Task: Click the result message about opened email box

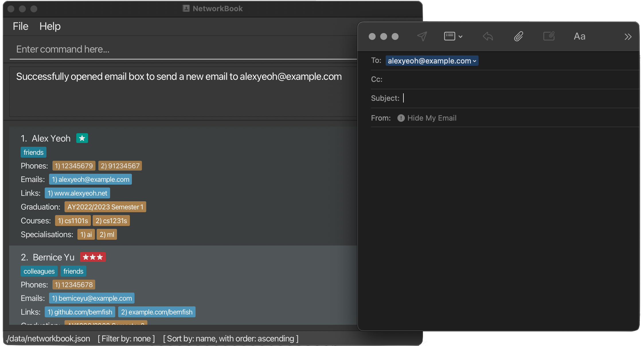Action: [x=179, y=77]
